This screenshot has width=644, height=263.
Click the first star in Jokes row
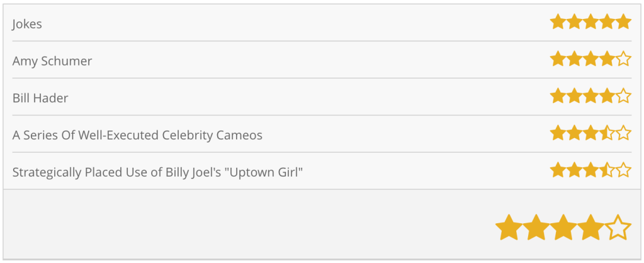[x=558, y=23]
